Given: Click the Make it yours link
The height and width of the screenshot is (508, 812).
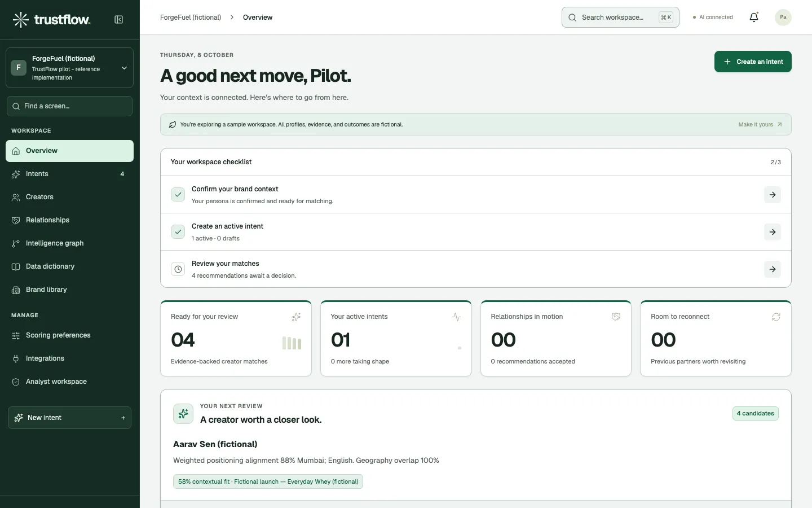Looking at the screenshot, I should point(760,125).
